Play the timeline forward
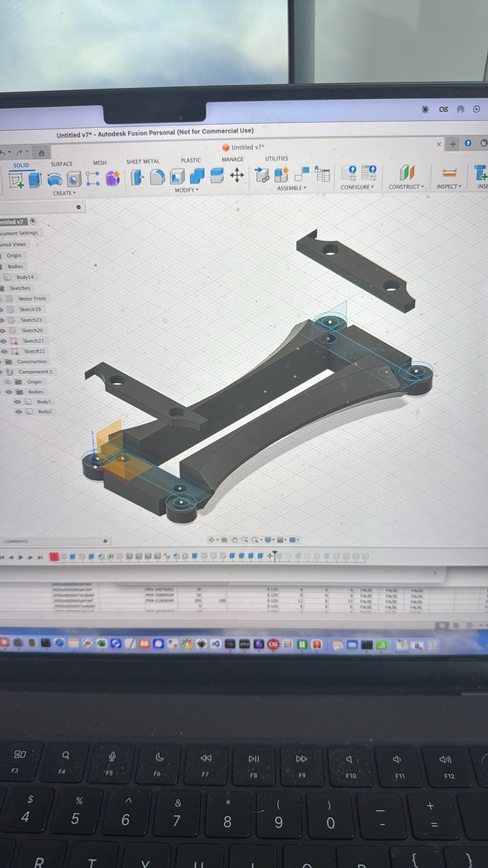 click(20, 557)
